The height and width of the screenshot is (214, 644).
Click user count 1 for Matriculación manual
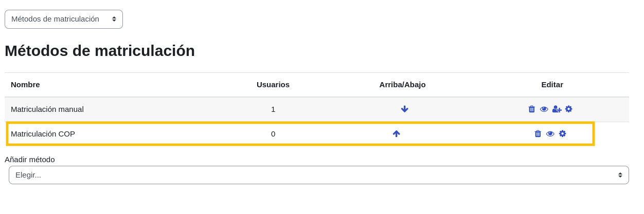[x=273, y=109]
